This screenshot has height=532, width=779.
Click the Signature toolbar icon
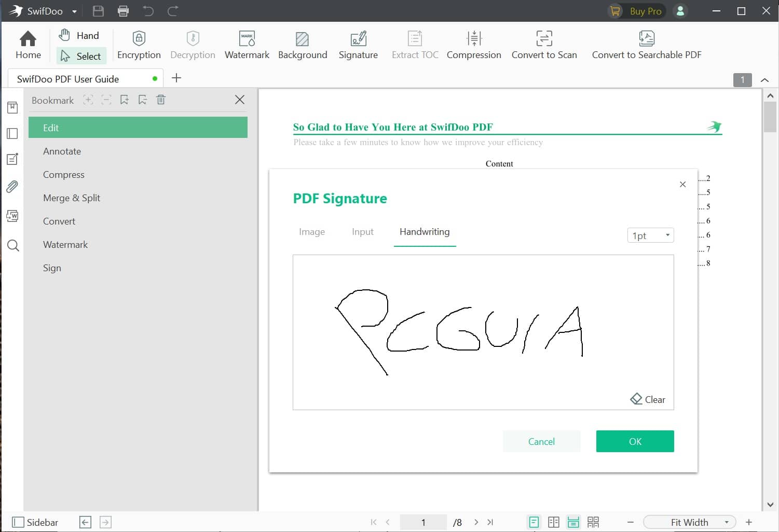pos(358,45)
